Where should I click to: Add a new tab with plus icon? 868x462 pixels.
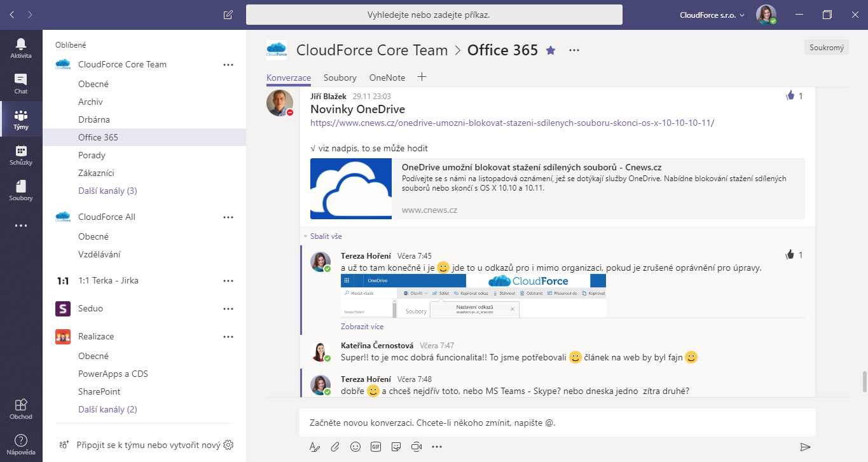coord(421,77)
